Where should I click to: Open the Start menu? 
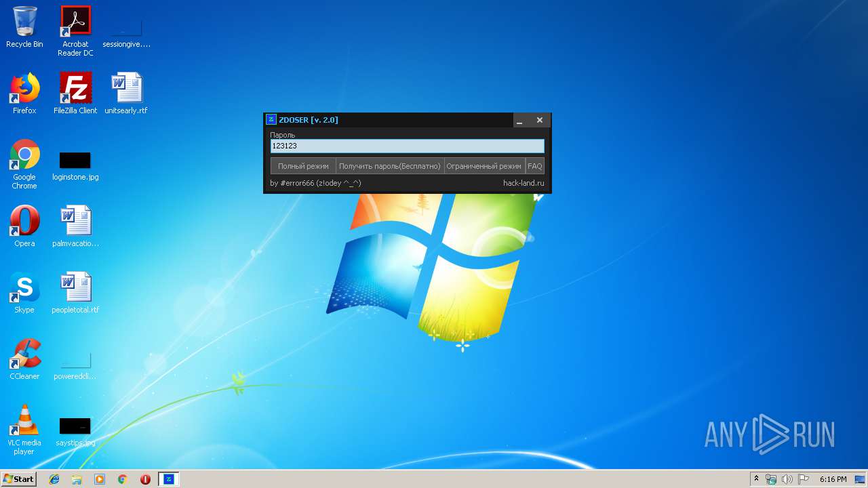click(18, 479)
